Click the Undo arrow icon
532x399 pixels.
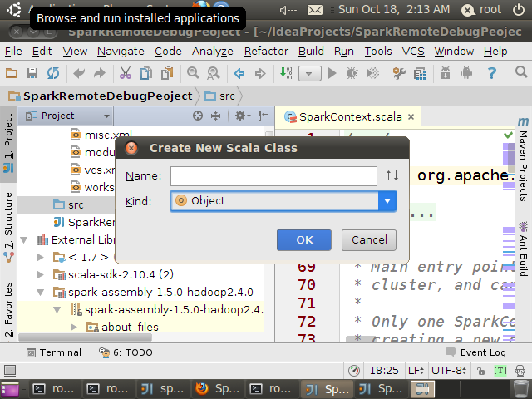click(79, 73)
